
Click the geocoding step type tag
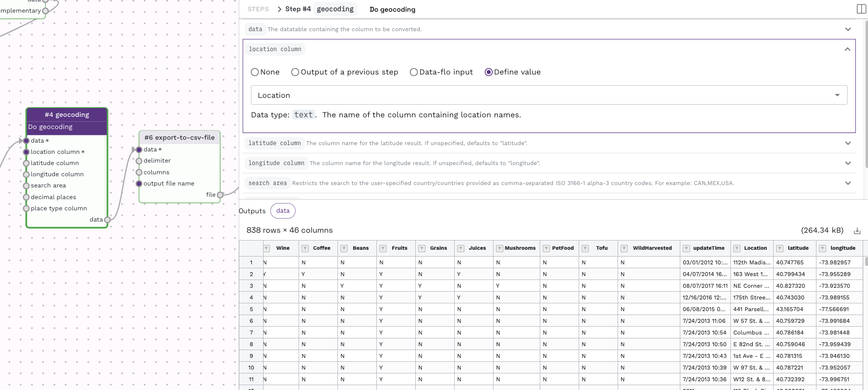[x=335, y=9]
